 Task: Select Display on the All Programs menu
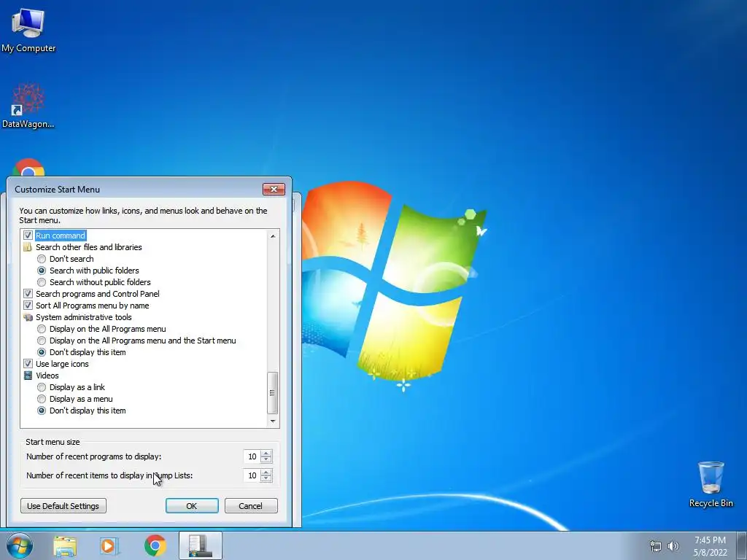[42, 329]
